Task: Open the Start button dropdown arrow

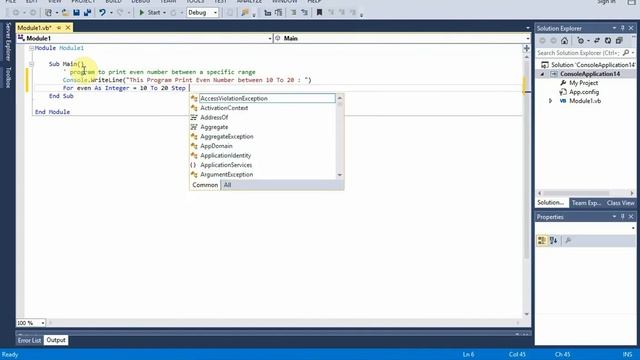Action: pos(164,13)
